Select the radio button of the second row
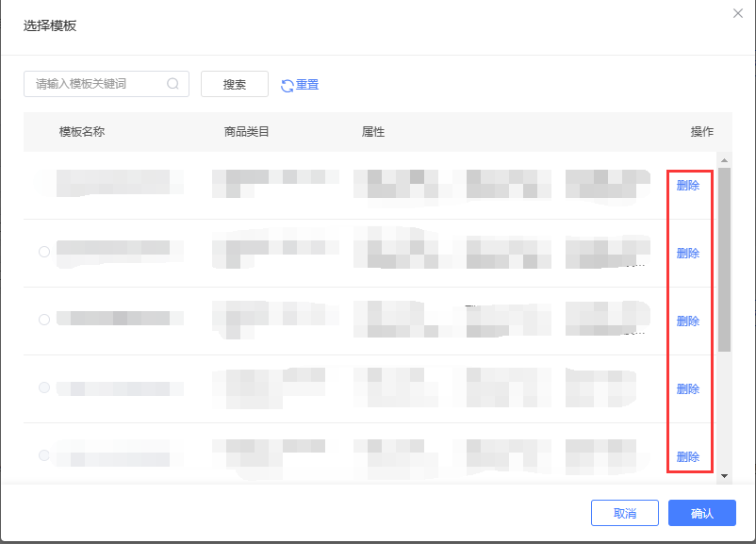Screen dimensions: 756x544 pyautogui.click(x=44, y=252)
